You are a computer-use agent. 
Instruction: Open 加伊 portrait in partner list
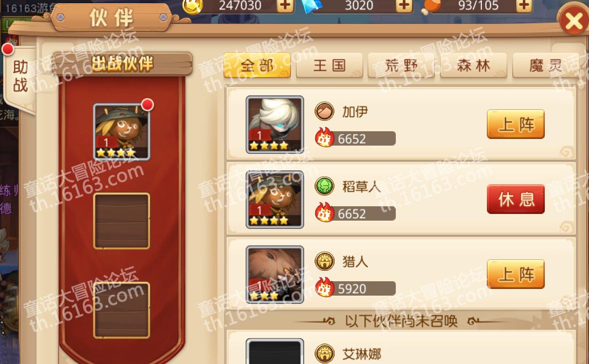(274, 125)
